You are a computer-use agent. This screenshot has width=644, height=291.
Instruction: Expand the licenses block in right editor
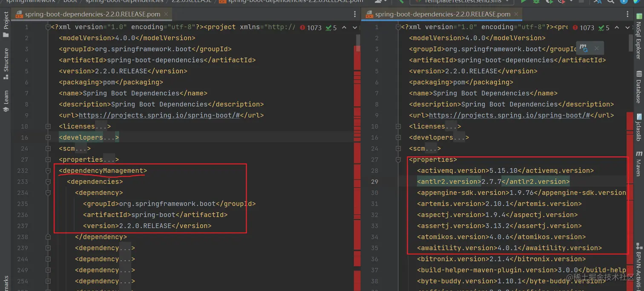coord(398,126)
